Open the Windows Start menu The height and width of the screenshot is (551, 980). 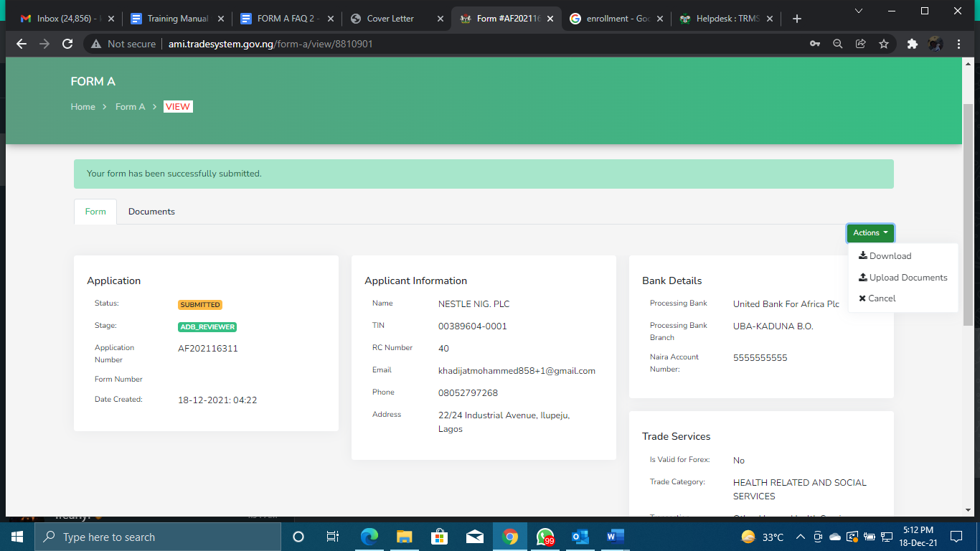17,537
